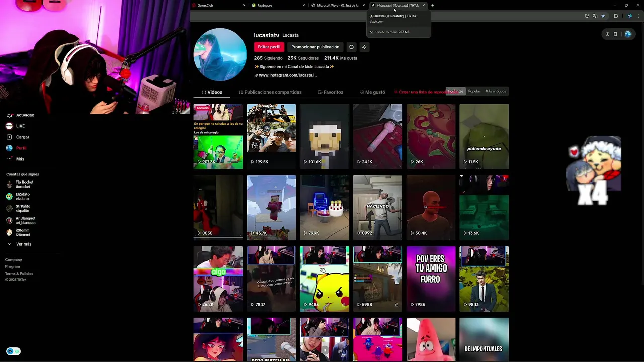644x362 pixels.
Task: Open the 'POV eres tu amigo furro' video
Action: 431,279
